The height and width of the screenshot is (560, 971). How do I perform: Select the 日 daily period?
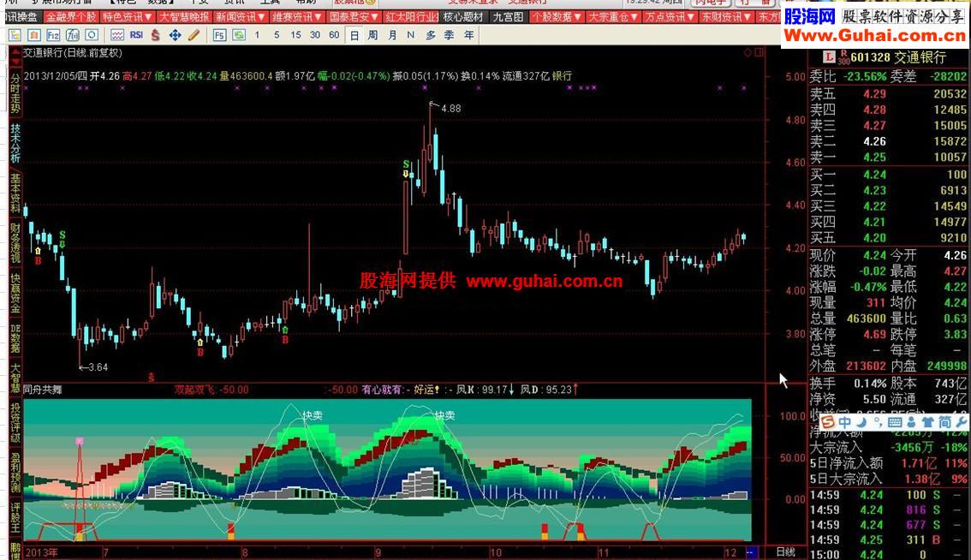coord(354,35)
